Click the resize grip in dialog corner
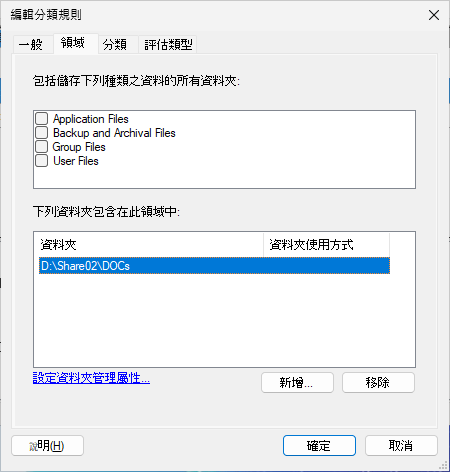Viewport: 450px width, 472px height. click(443, 465)
